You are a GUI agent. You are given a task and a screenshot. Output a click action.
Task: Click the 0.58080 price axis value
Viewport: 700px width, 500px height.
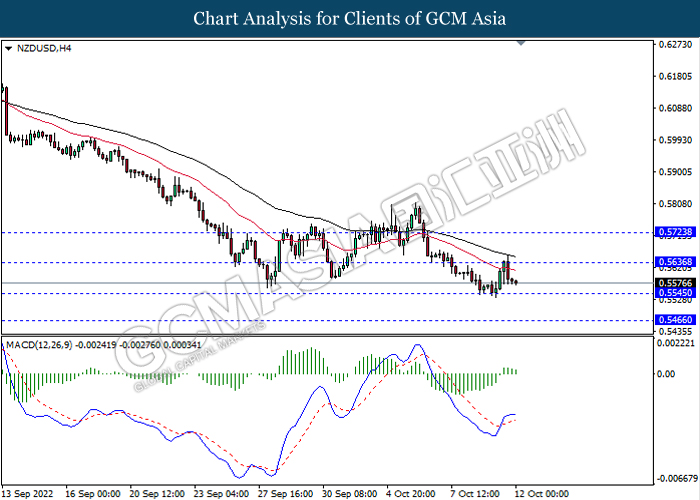(x=675, y=204)
